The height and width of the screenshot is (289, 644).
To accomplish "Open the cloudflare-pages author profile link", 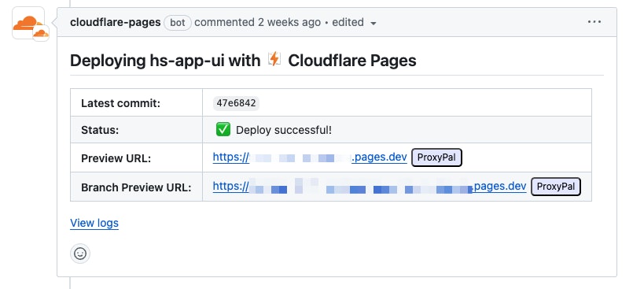I will [115, 22].
